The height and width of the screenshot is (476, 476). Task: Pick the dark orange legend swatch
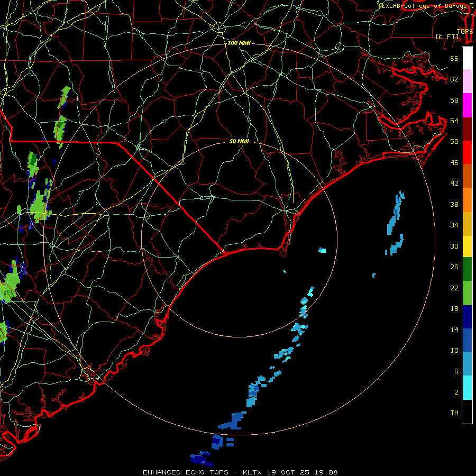click(467, 176)
